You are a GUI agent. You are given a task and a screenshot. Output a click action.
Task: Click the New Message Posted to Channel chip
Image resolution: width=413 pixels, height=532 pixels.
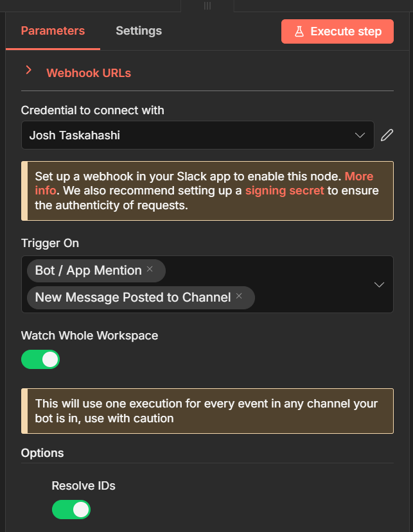(132, 298)
